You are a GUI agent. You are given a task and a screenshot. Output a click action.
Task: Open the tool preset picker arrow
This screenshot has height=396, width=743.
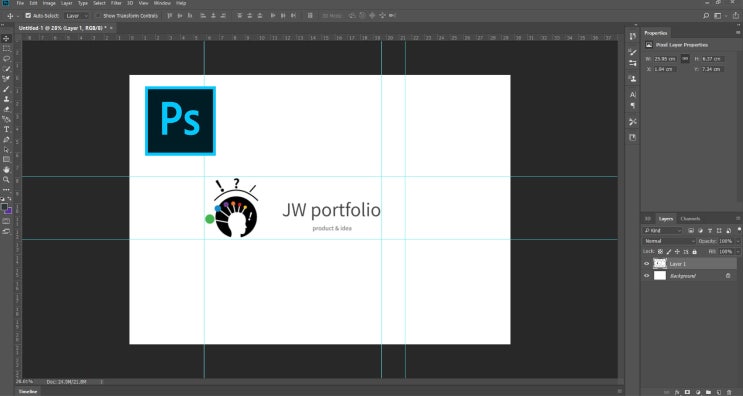[x=18, y=16]
